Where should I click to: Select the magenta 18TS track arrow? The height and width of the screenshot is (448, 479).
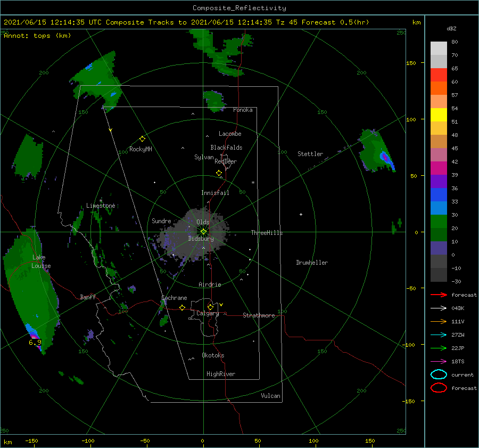(x=439, y=362)
